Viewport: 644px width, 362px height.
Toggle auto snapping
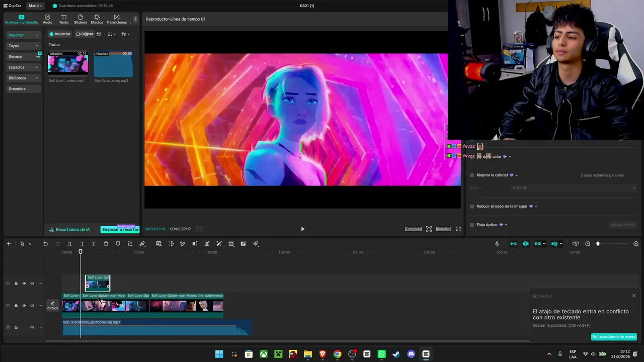(x=525, y=244)
